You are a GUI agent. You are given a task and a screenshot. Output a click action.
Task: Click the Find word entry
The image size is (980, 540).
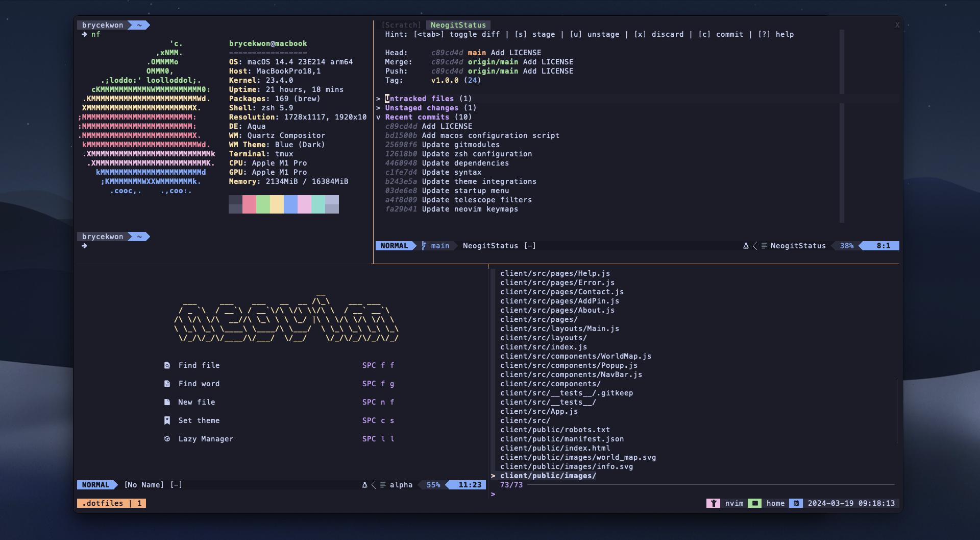point(199,384)
